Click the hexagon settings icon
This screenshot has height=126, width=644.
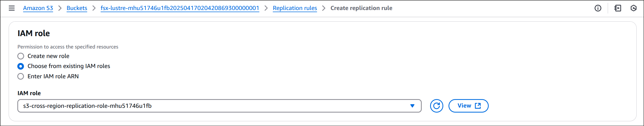click(x=633, y=8)
